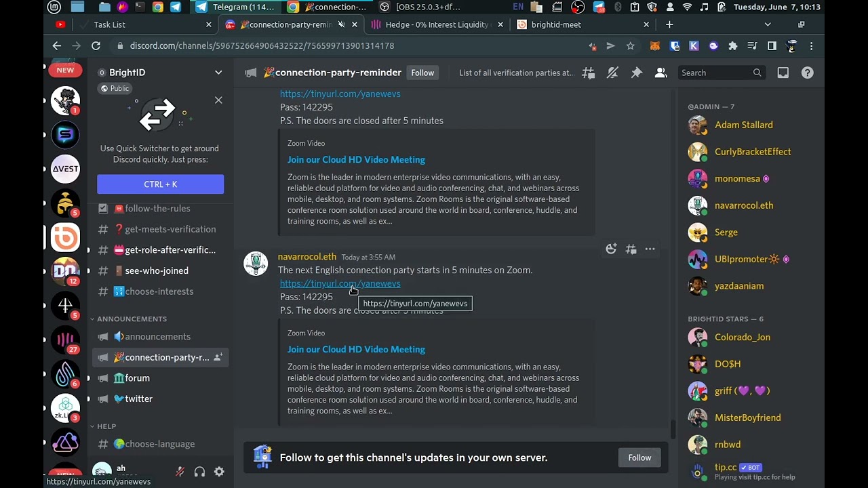
Task: Click navarrocol.eth username in the message
Action: pos(307,257)
